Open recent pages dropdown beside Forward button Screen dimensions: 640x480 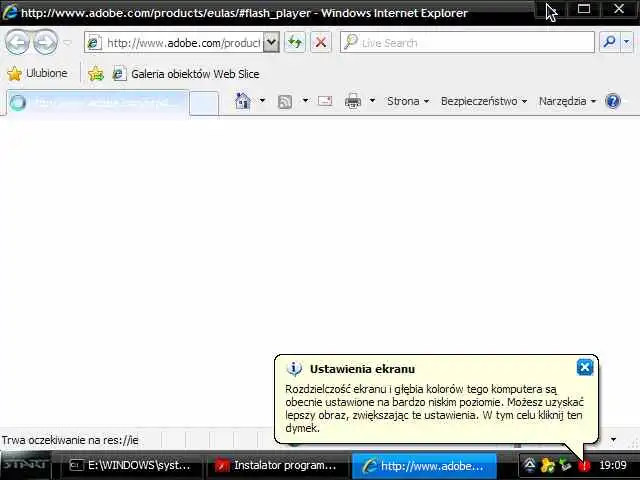(x=68, y=42)
